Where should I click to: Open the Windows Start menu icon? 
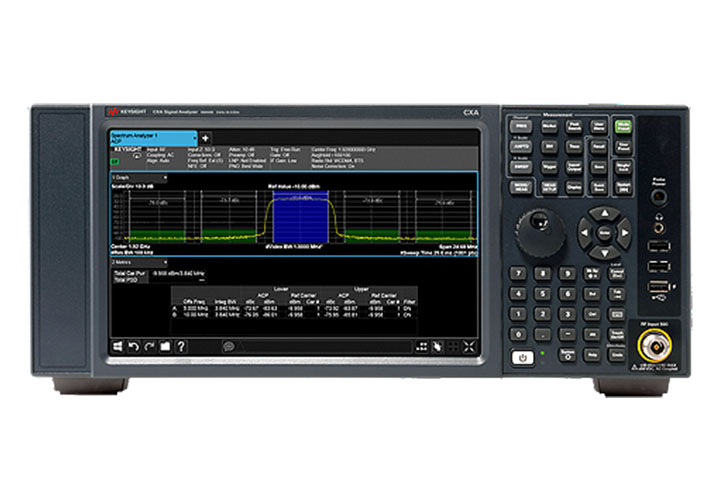(116, 346)
